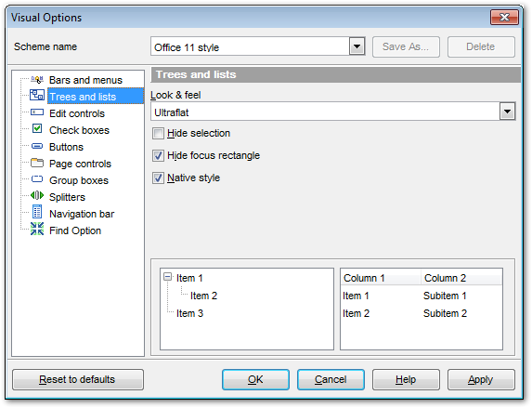Click the Save As... button
The width and height of the screenshot is (532, 408).
(406, 46)
